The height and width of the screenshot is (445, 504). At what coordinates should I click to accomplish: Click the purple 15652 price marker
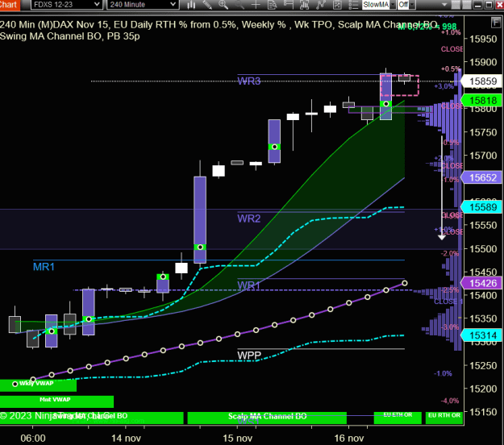[x=481, y=177]
